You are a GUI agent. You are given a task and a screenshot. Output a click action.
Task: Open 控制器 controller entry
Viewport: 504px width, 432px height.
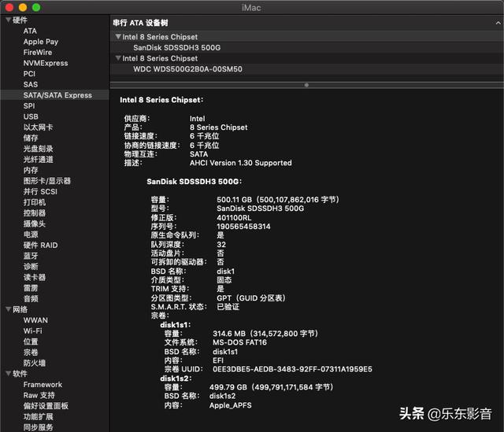(x=35, y=213)
